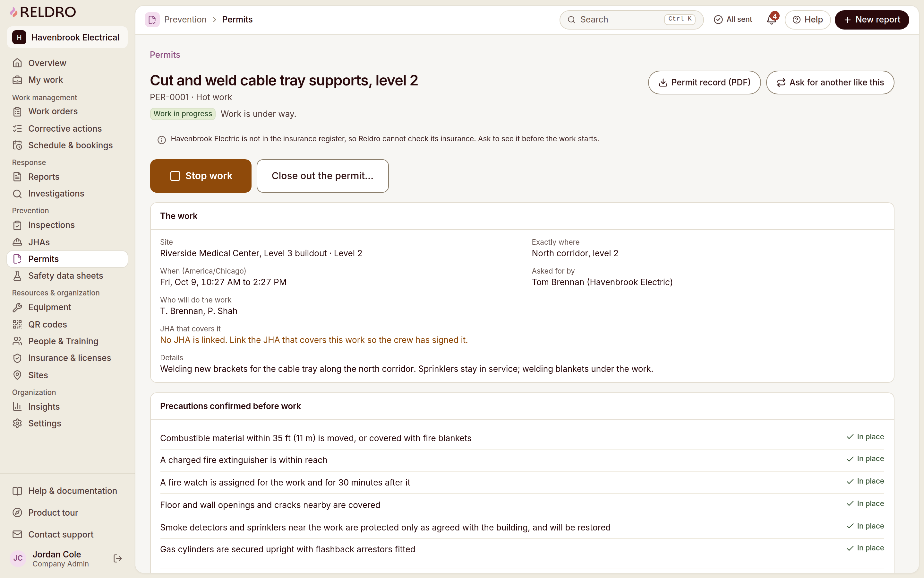Click the Equipment wrench icon

coord(17,307)
